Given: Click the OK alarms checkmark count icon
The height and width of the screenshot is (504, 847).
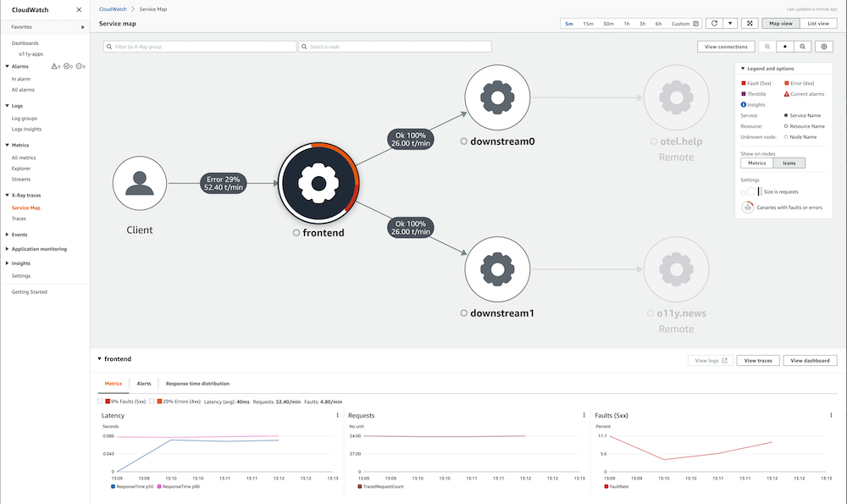Looking at the screenshot, I should [x=67, y=66].
